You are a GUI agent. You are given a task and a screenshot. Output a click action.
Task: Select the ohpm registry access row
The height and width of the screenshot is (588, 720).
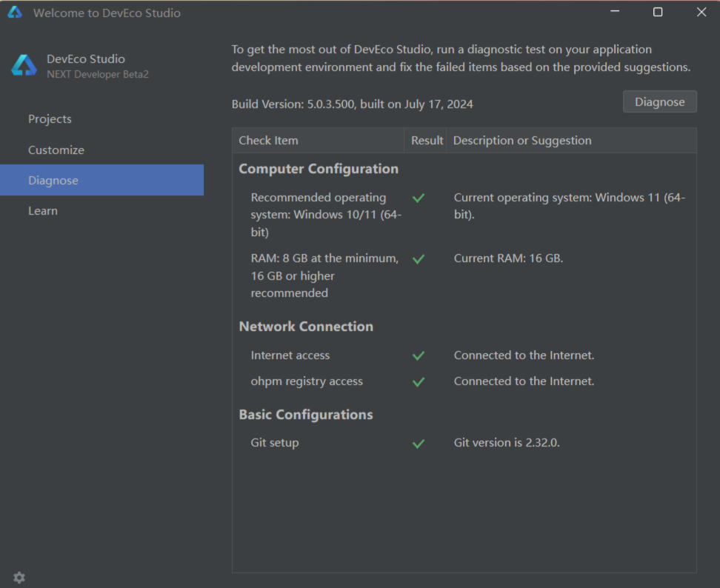coord(464,381)
